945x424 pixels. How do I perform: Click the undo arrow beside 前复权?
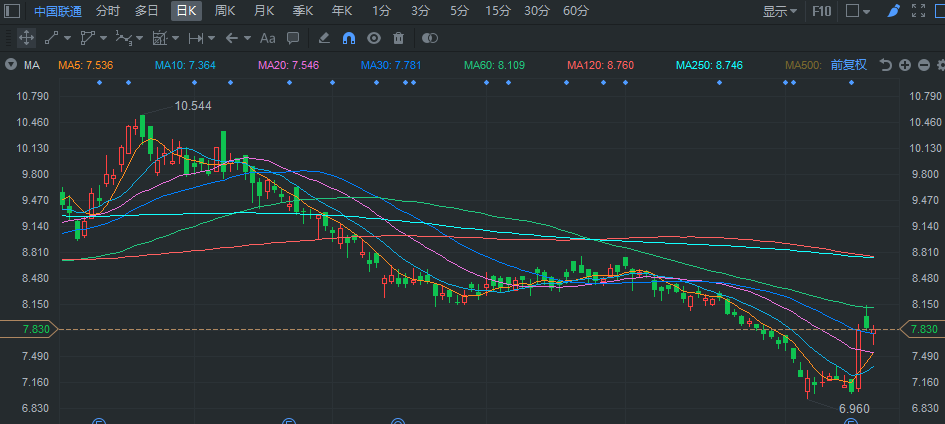(x=885, y=65)
